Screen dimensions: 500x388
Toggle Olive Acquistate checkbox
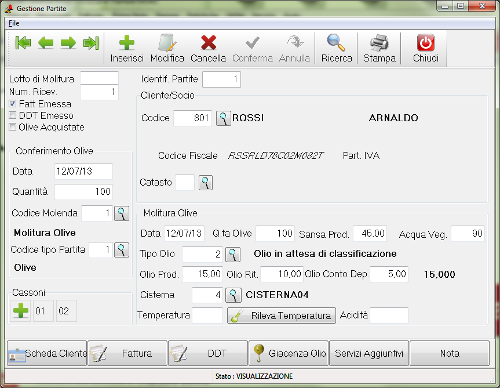pyautogui.click(x=13, y=127)
